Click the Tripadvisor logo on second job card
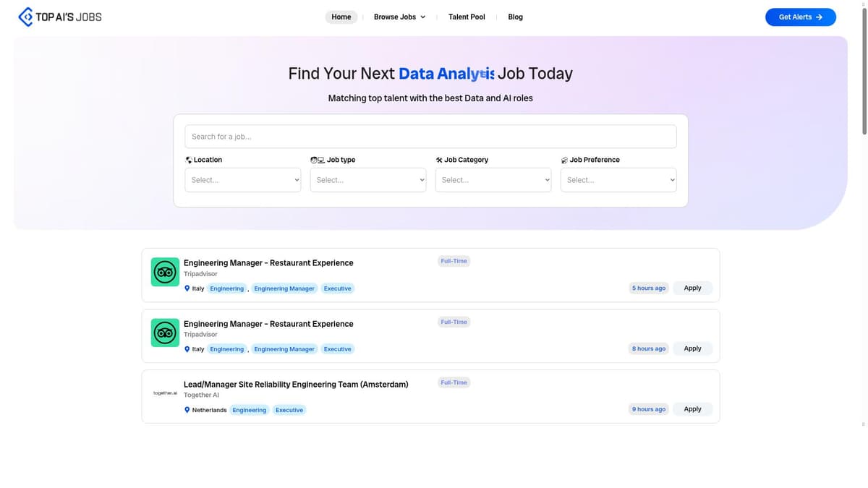 coord(165,332)
